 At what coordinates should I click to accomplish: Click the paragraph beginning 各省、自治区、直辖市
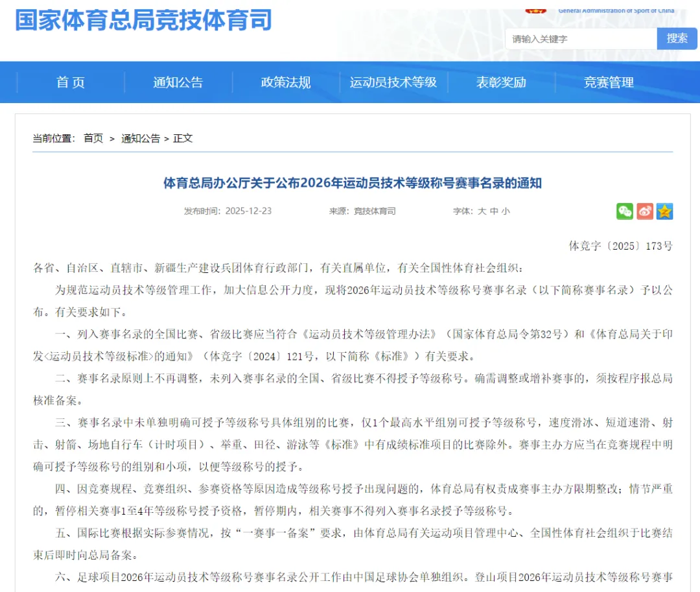click(x=278, y=268)
